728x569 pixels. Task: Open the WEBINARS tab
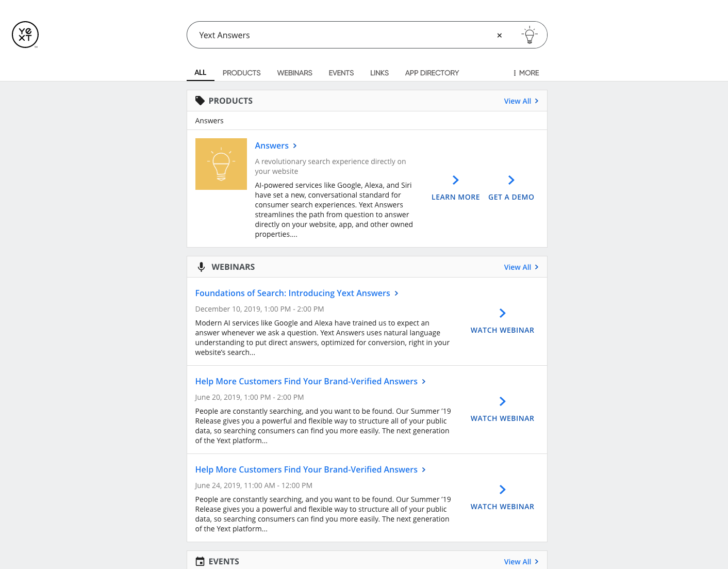click(x=294, y=73)
